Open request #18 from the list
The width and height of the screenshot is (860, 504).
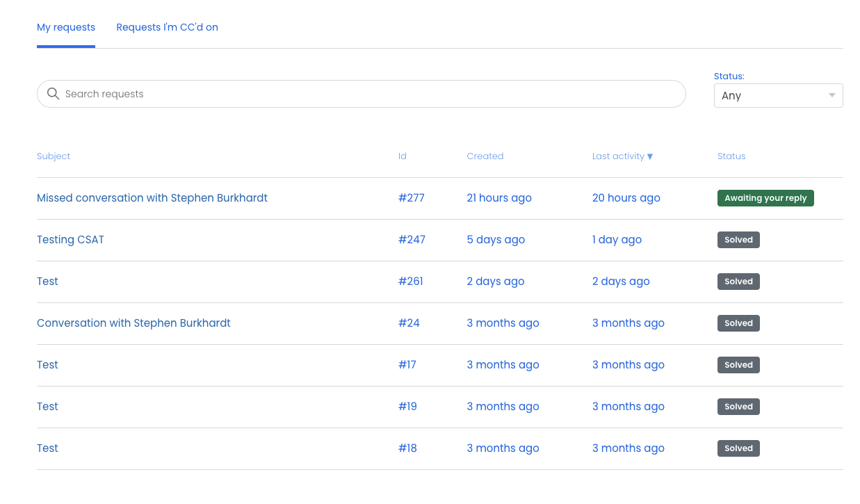point(47,448)
